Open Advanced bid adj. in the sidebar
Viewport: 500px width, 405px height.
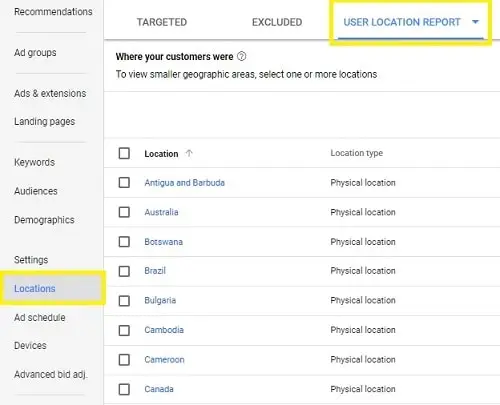(51, 375)
